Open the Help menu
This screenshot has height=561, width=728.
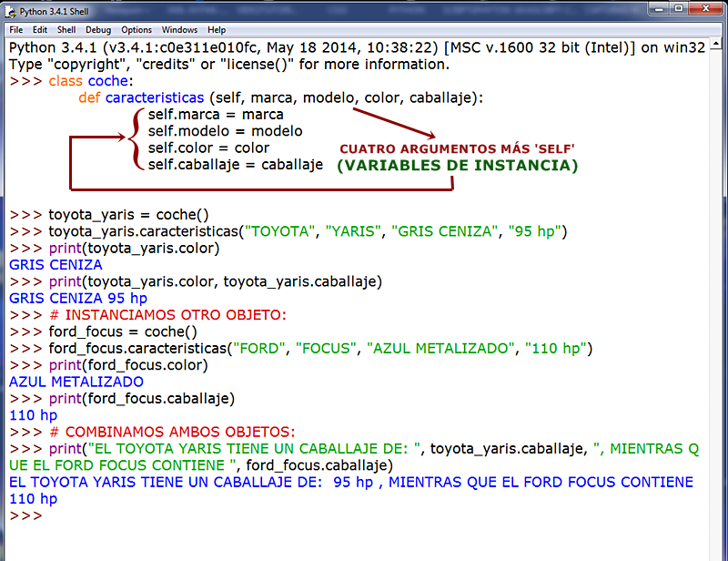[x=217, y=29]
